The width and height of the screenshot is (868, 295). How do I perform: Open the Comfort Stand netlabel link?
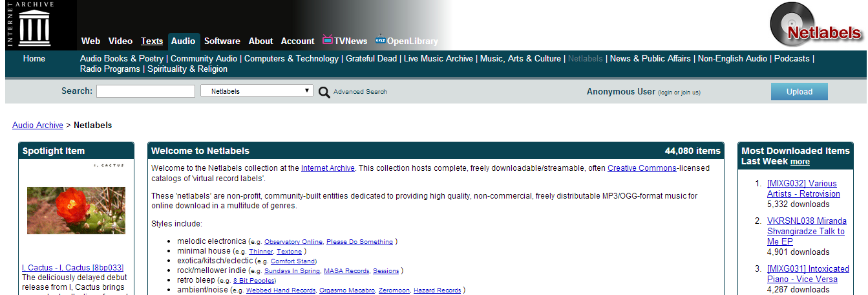pos(292,261)
